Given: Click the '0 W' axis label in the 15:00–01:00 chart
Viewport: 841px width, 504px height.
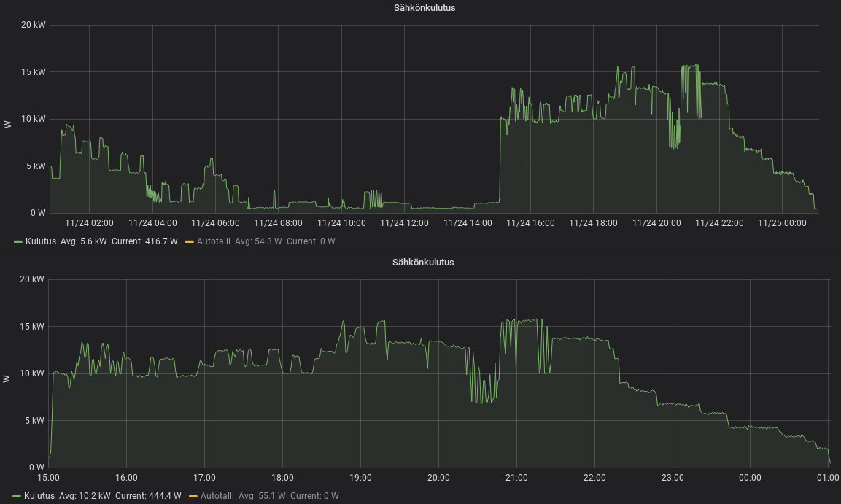Looking at the screenshot, I should (x=36, y=468).
